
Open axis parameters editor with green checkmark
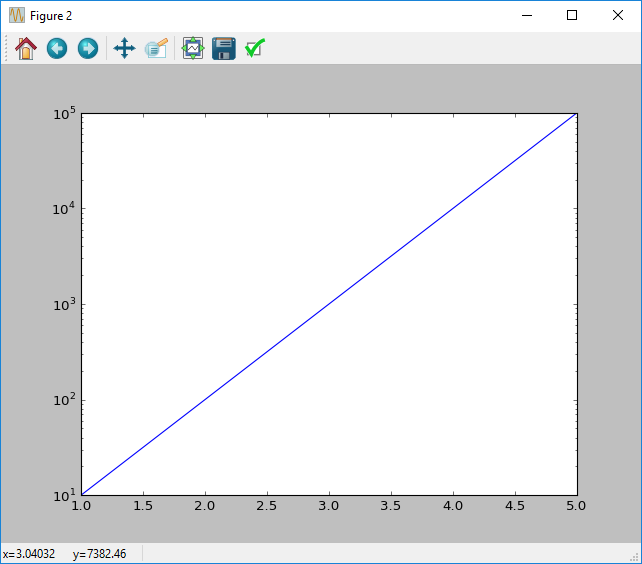(x=255, y=48)
